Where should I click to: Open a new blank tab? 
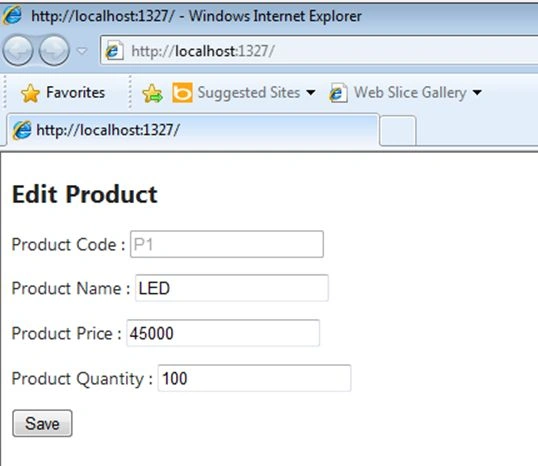[x=398, y=131]
